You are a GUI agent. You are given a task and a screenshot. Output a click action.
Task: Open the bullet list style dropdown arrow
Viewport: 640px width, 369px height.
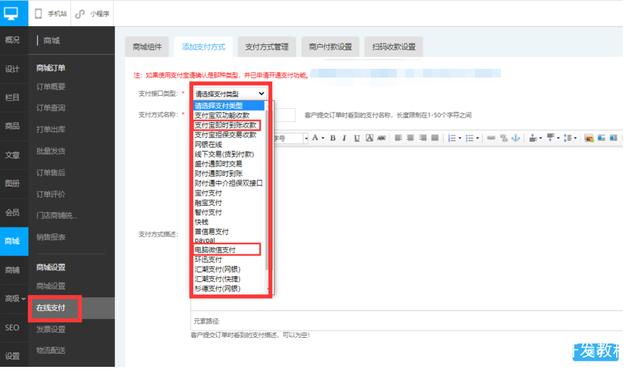tap(477, 138)
